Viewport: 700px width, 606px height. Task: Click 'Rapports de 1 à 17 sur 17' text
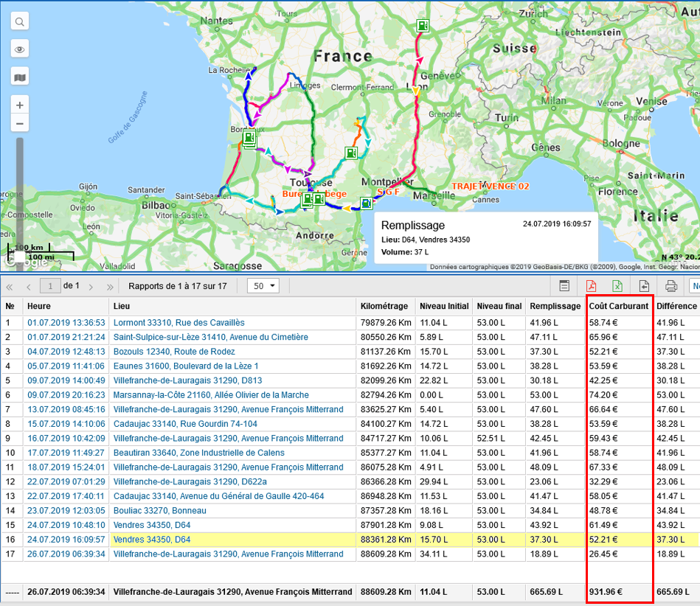pyautogui.click(x=178, y=286)
